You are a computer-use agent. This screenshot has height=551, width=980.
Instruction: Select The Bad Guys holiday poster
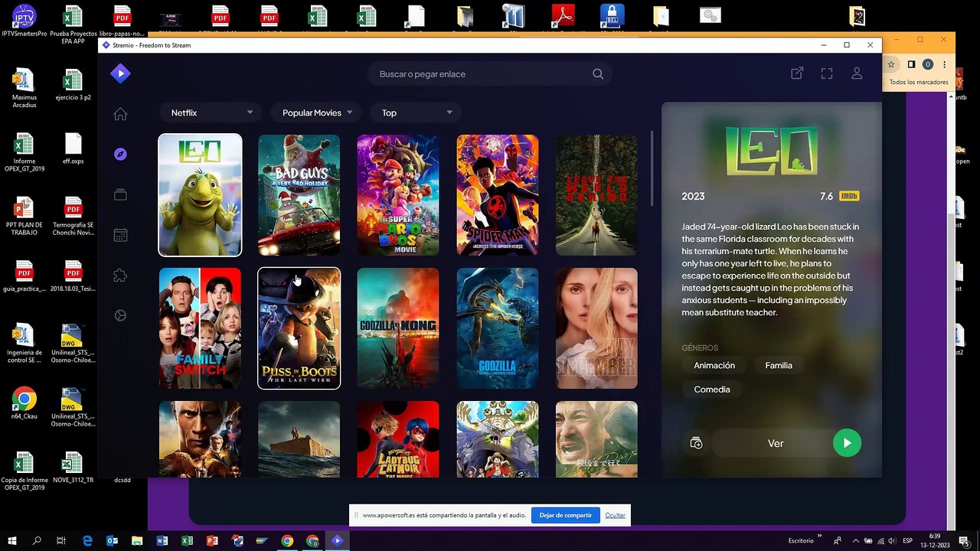point(299,195)
